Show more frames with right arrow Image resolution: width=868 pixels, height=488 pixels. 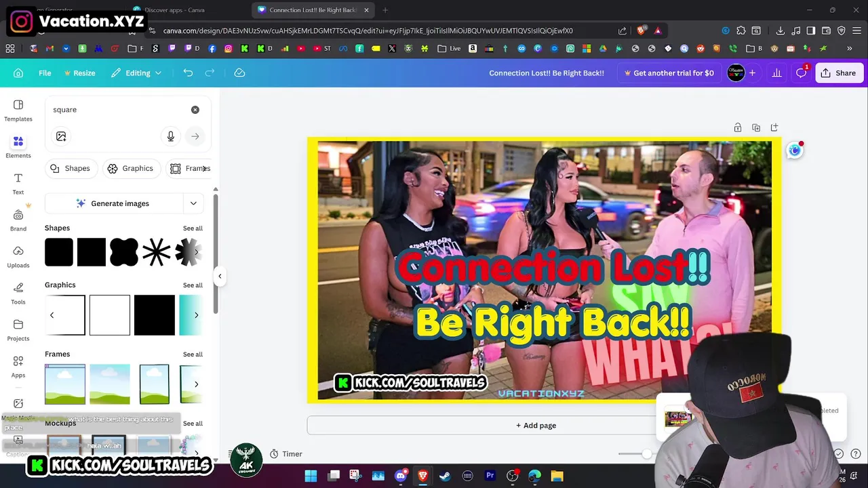click(x=197, y=384)
